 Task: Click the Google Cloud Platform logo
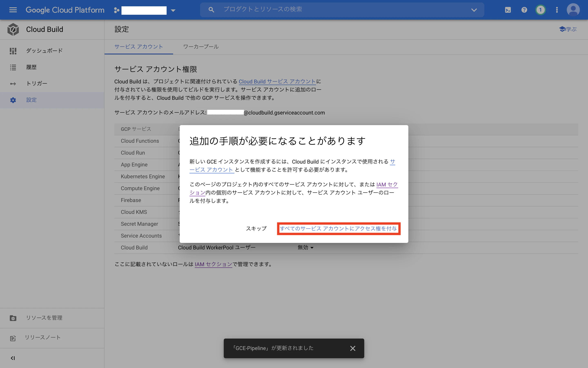click(65, 10)
